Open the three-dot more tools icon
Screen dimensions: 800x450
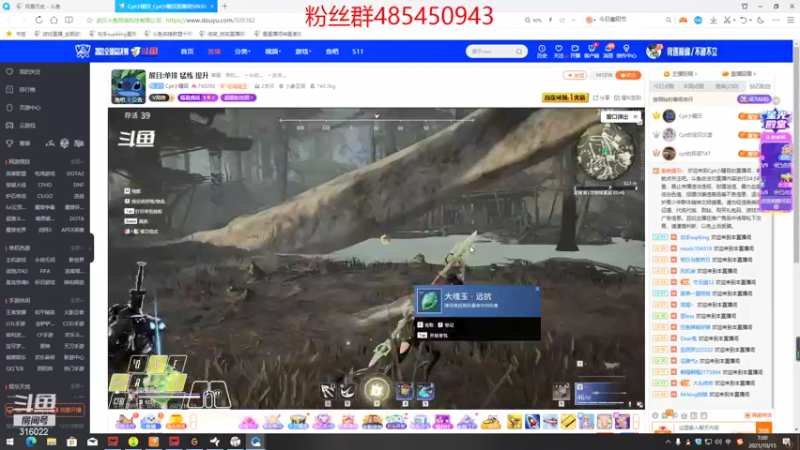776,20
